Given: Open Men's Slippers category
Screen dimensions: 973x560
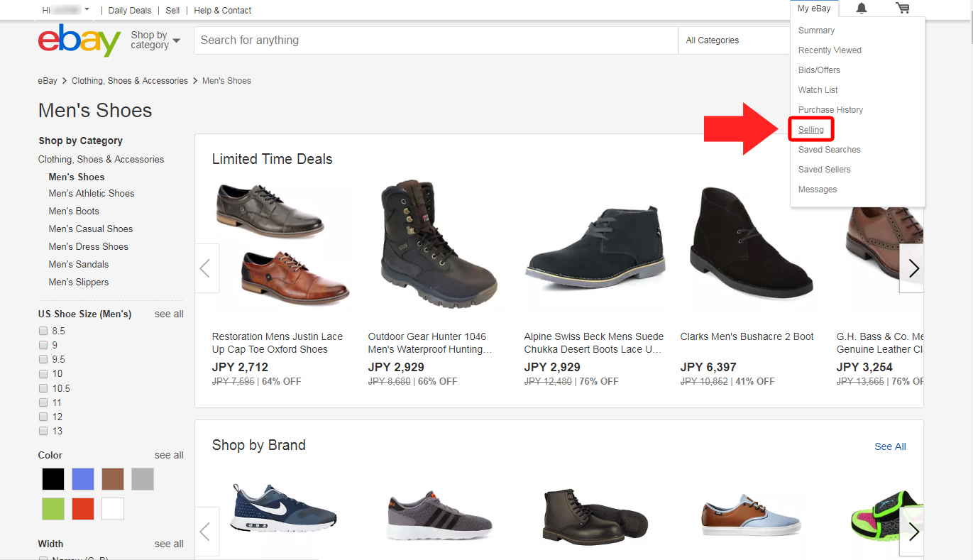Looking at the screenshot, I should [79, 282].
